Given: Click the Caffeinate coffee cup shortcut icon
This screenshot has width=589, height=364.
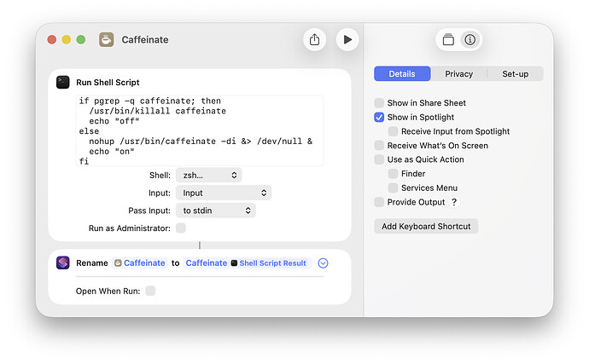Looking at the screenshot, I should pos(107,39).
